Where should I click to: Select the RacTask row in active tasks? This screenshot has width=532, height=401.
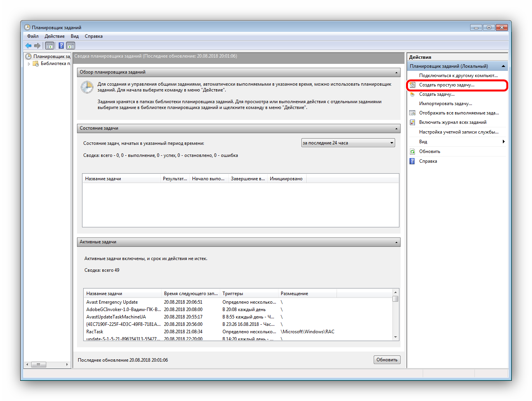[x=95, y=332]
